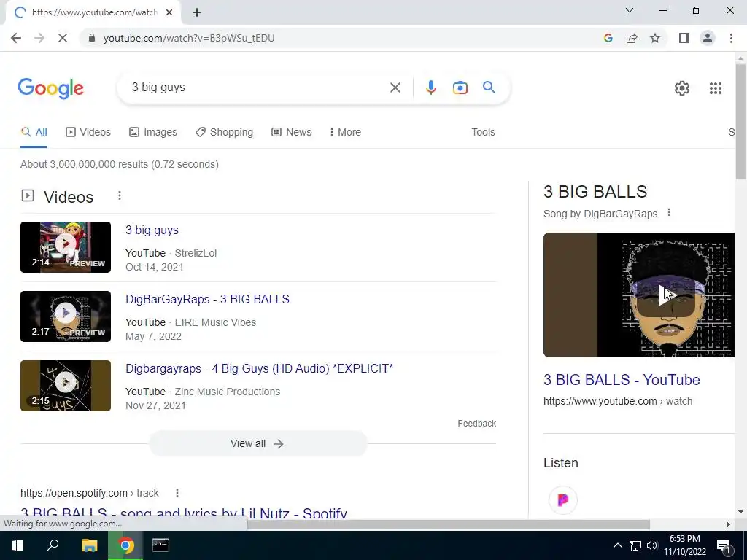
Task: Submit search with the magnifier icon
Action: point(489,87)
